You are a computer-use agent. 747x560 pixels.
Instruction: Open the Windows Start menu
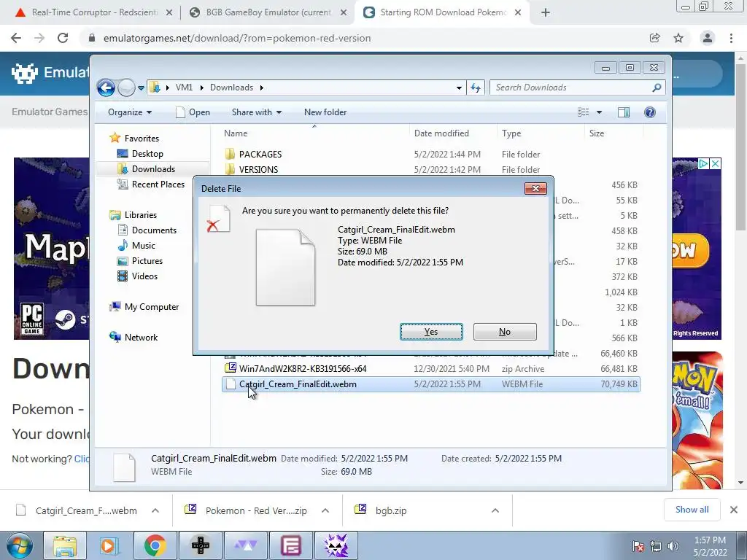click(19, 545)
